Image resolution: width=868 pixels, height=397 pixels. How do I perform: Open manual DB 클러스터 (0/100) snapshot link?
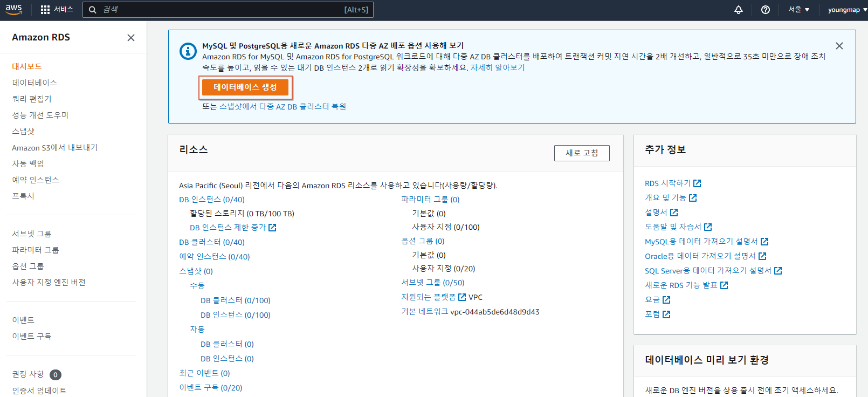(x=236, y=300)
